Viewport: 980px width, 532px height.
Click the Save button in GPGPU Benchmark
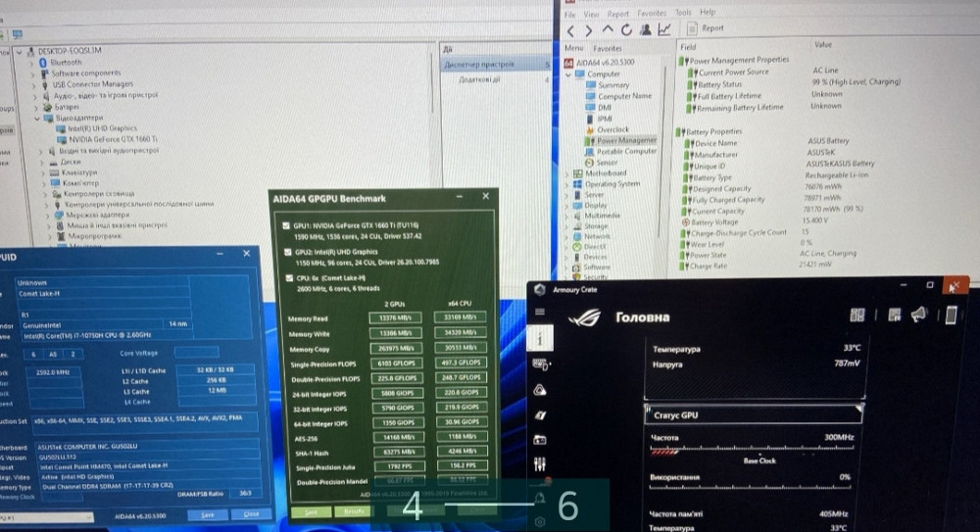310,510
